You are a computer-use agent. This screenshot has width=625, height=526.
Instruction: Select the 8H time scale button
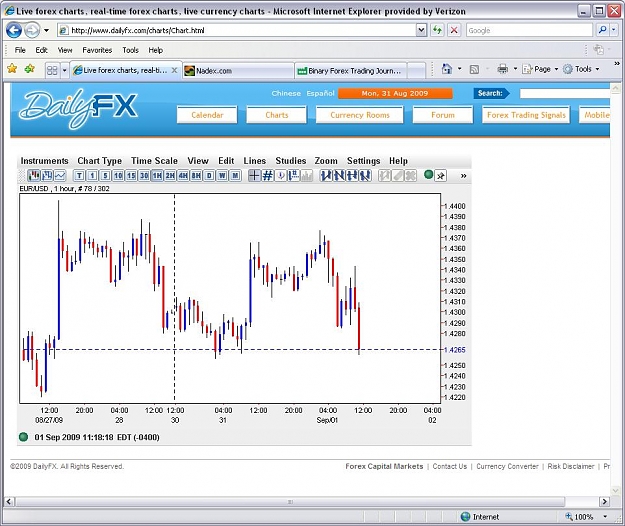point(196,176)
